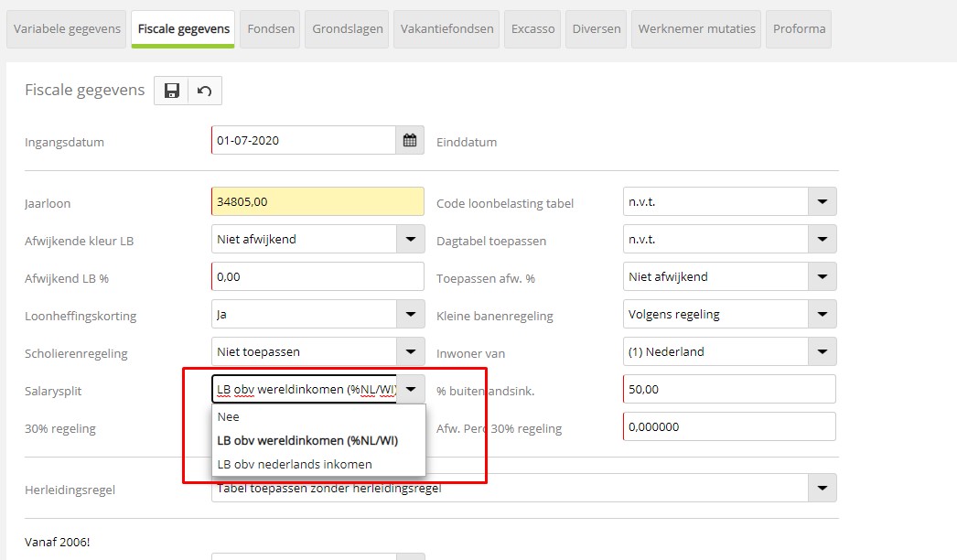Expand the Inwoner van dropdown
The width and height of the screenshot is (957, 560).
(822, 352)
